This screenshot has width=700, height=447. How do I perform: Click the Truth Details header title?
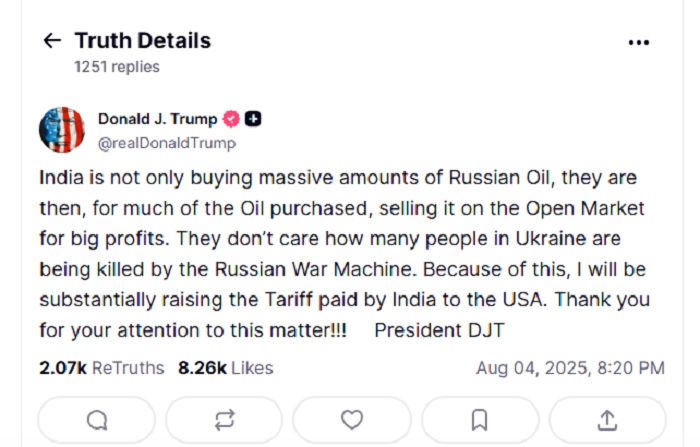(x=142, y=41)
